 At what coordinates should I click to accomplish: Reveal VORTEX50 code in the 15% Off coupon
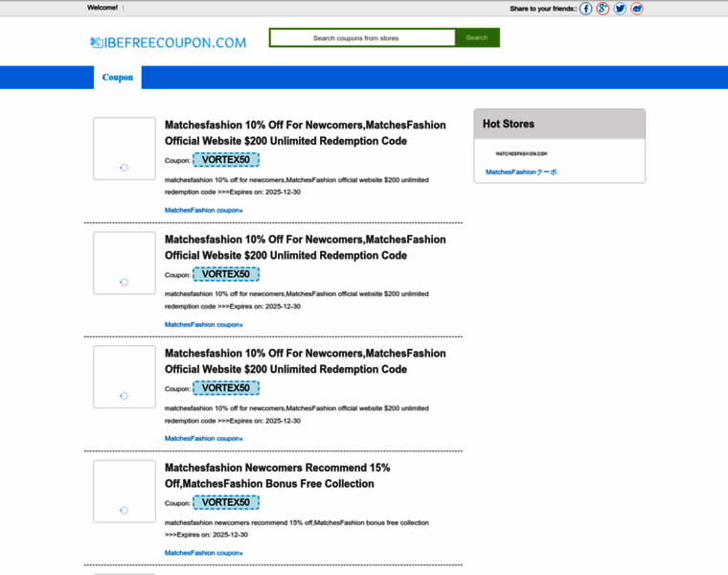226,502
